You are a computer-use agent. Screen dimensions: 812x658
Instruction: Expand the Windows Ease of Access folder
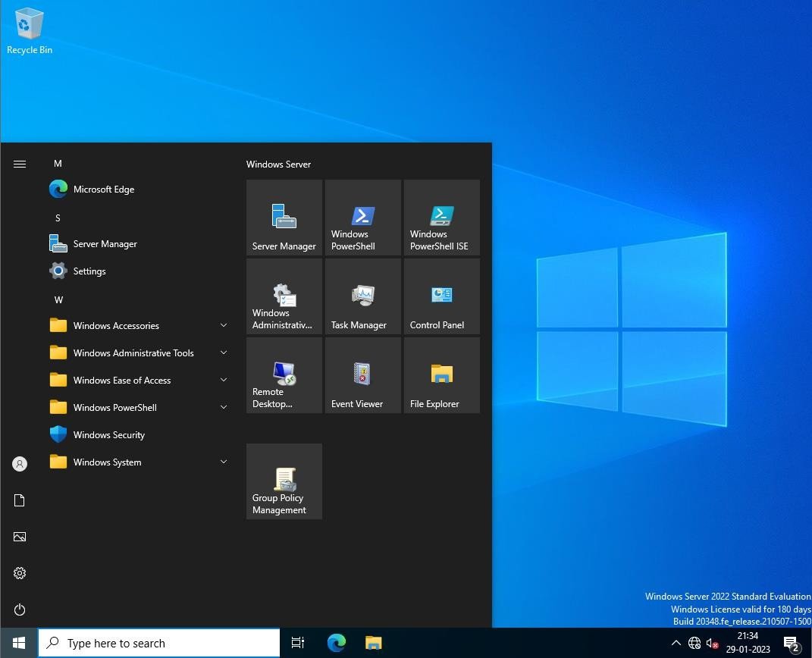coord(139,381)
